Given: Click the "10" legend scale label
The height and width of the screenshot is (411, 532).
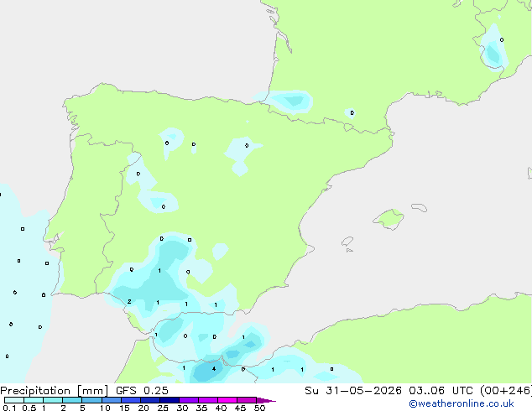Looking at the screenshot, I should pos(105,408).
